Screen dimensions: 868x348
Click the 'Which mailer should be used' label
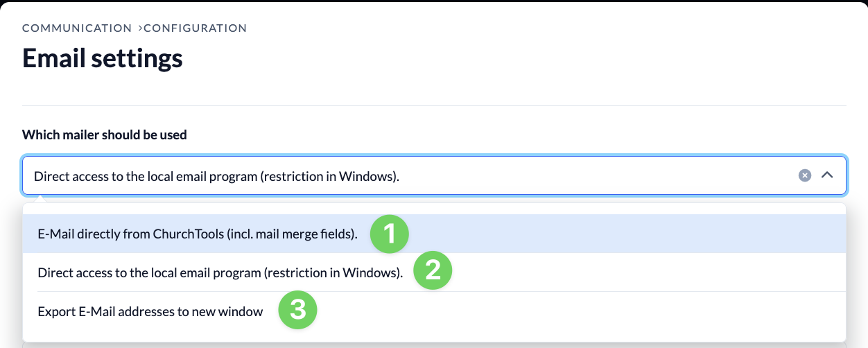(x=105, y=134)
